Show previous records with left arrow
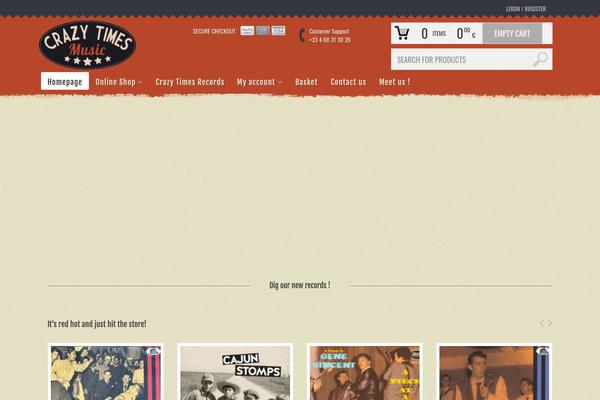Image resolution: width=600 pixels, height=400 pixels. point(541,323)
